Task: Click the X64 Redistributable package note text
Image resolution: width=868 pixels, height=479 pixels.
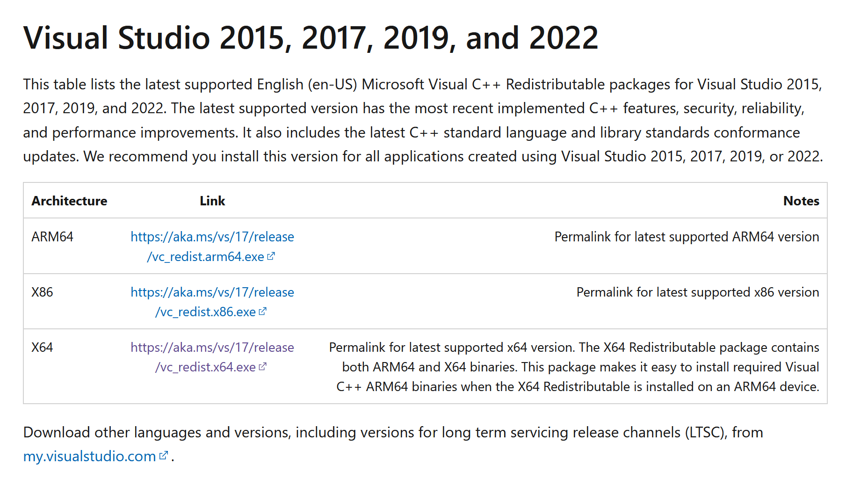Action: pyautogui.click(x=574, y=367)
